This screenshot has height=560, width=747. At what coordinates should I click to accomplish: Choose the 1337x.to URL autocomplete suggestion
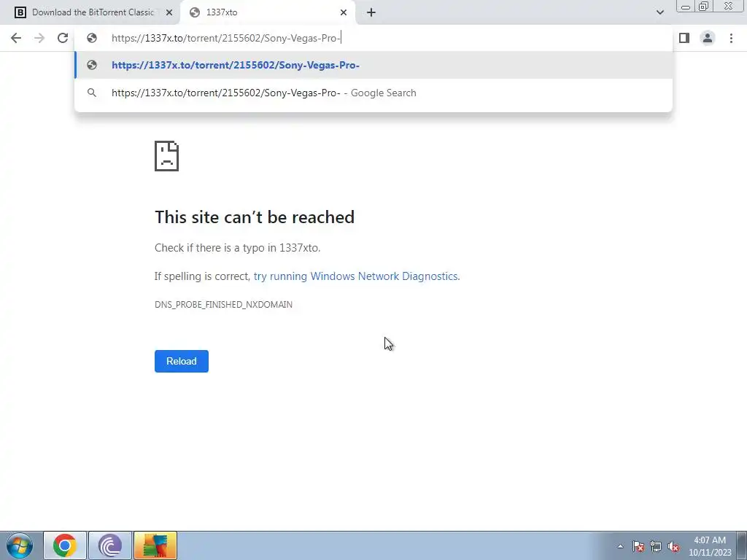coord(373,65)
